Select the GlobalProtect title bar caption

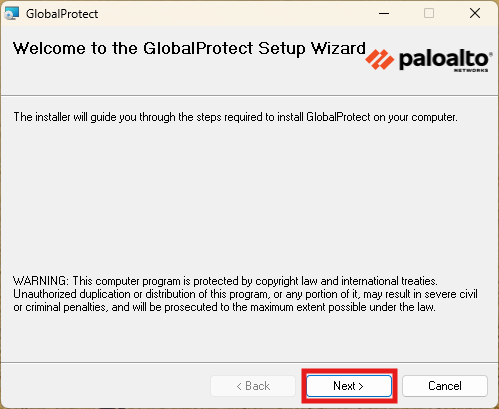coord(62,14)
